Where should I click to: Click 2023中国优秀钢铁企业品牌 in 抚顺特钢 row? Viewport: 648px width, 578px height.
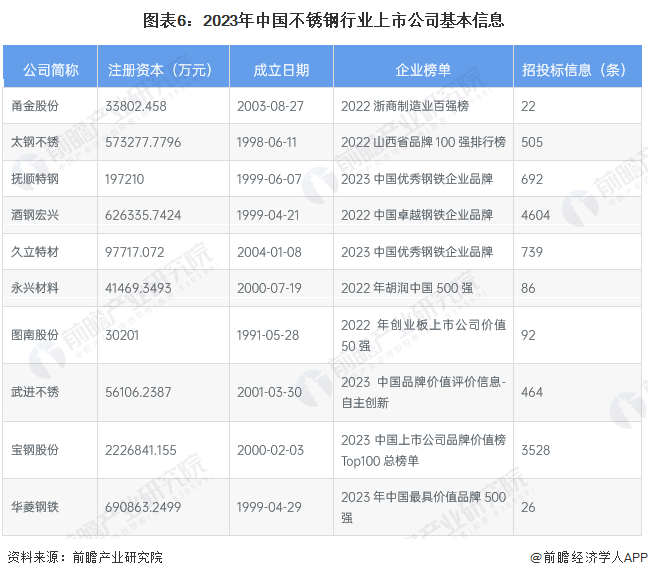(417, 179)
